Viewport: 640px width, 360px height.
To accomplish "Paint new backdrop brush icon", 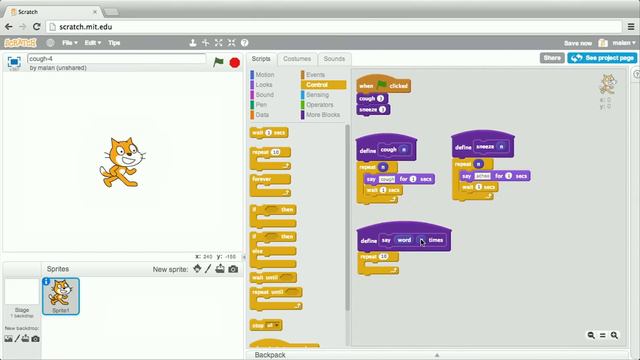I will click(x=17, y=339).
